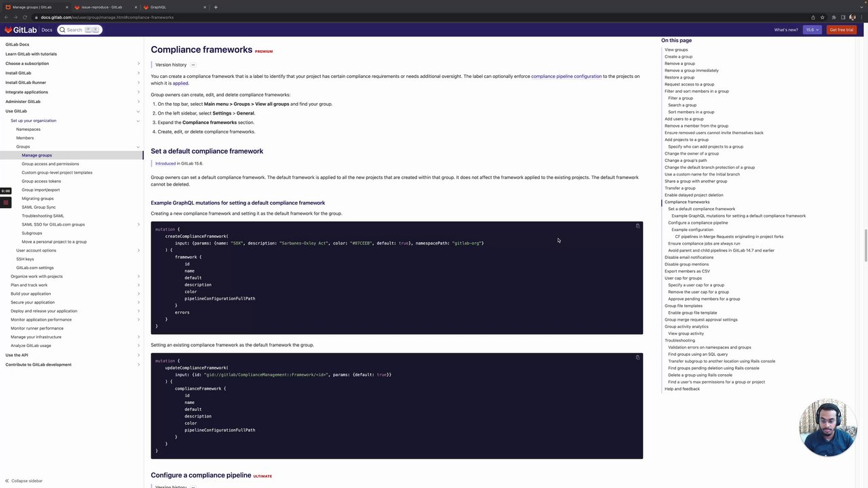Expand User account options in the sidebar
Image resolution: width=868 pixels, height=488 pixels.
tap(138, 250)
